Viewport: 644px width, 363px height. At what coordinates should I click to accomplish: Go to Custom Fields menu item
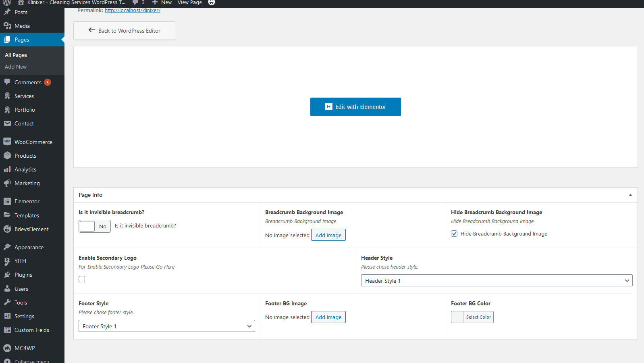31,330
